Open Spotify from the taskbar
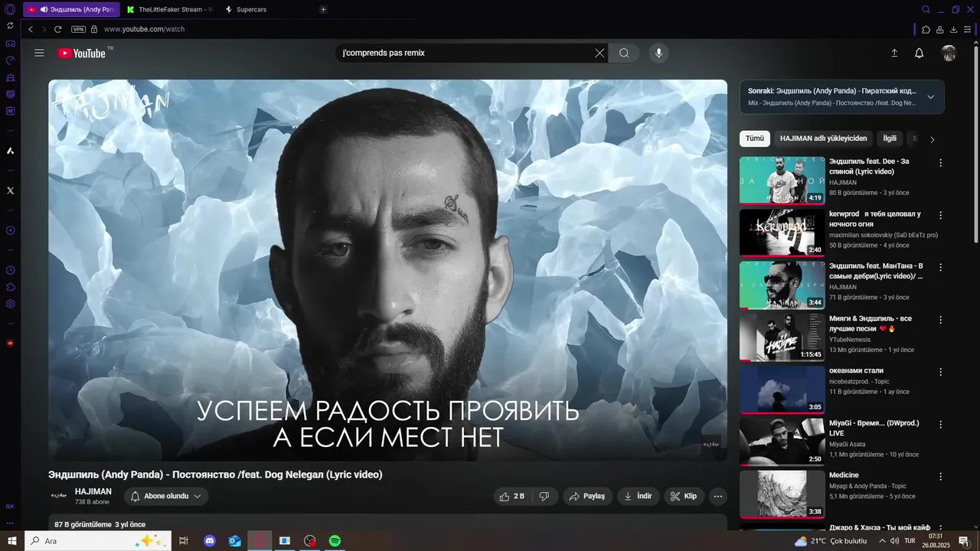This screenshot has width=980, height=551. point(335,540)
